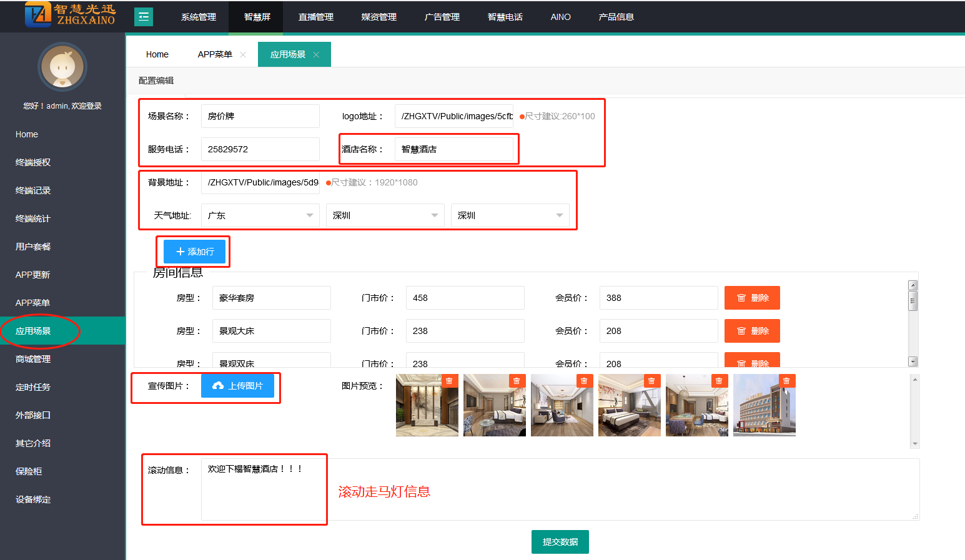Screen dimensions: 965x560
Task: Delete the 豪华套房 room row
Action: pyautogui.click(x=752, y=298)
